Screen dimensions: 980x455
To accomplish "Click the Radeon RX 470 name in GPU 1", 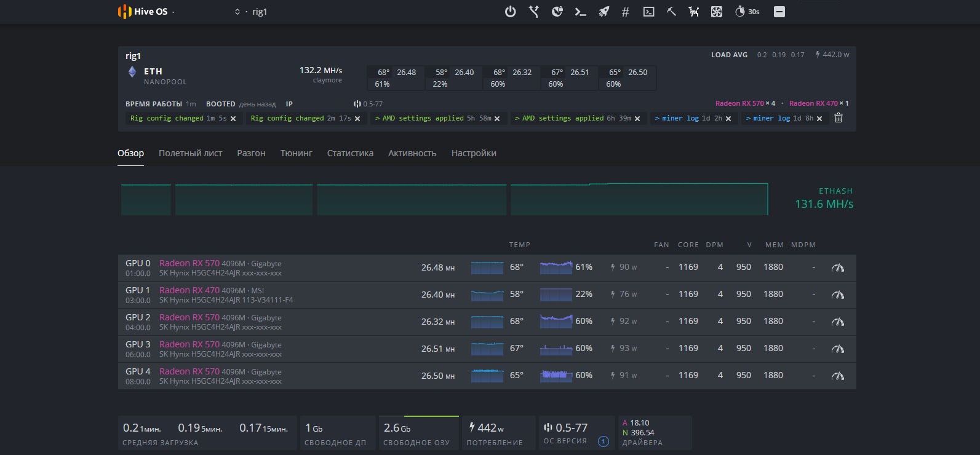I will click(189, 290).
